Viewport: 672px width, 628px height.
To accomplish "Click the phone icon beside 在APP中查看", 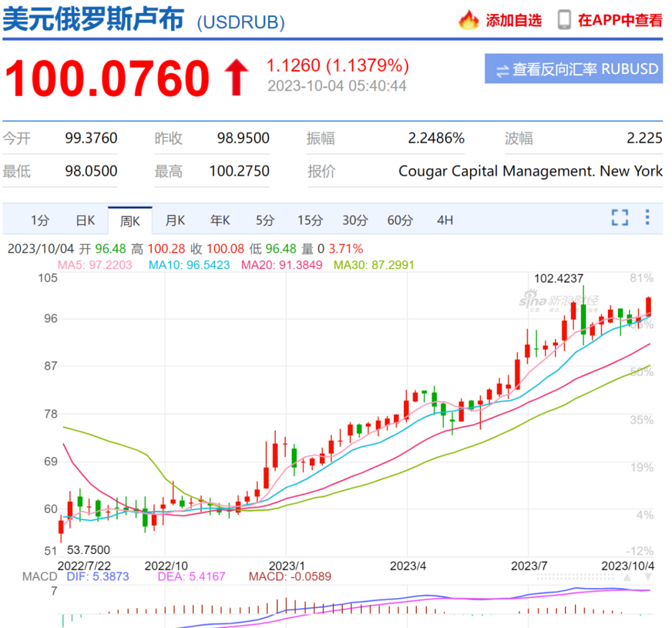I will click(564, 20).
